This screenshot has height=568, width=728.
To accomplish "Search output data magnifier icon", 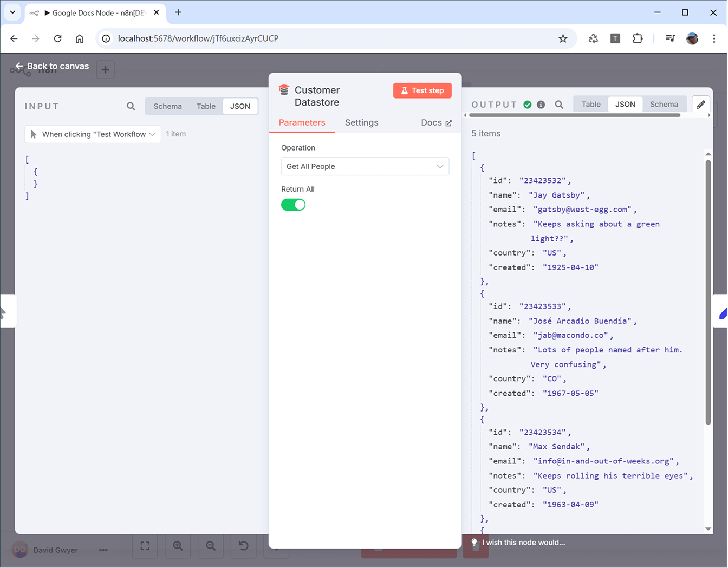I will 559,105.
